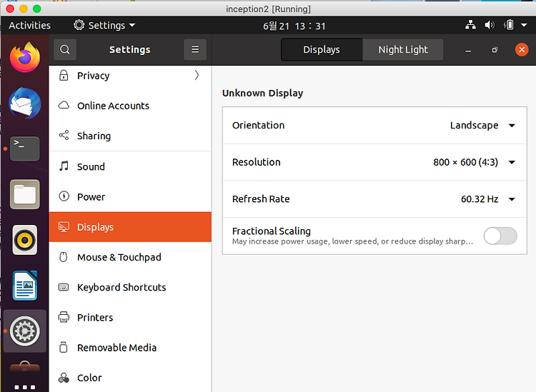The height and width of the screenshot is (392, 536).
Task: Click the Fractional Scaling label text
Action: click(272, 231)
